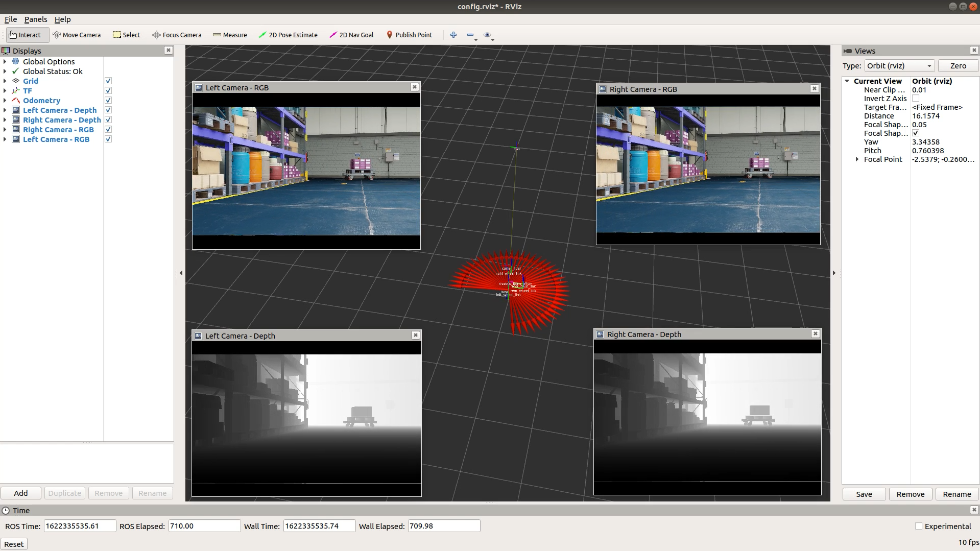
Task: Pick the Measure tool
Action: 230,35
